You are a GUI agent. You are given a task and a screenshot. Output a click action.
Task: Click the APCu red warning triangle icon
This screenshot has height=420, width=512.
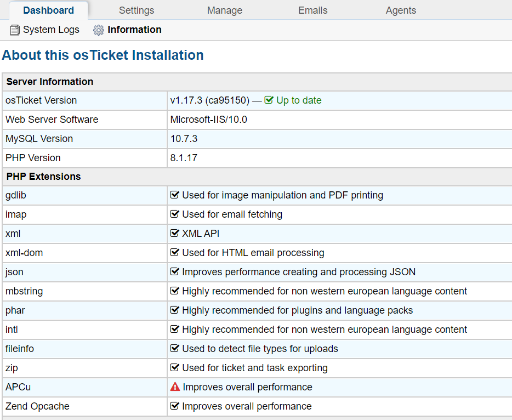coord(175,387)
